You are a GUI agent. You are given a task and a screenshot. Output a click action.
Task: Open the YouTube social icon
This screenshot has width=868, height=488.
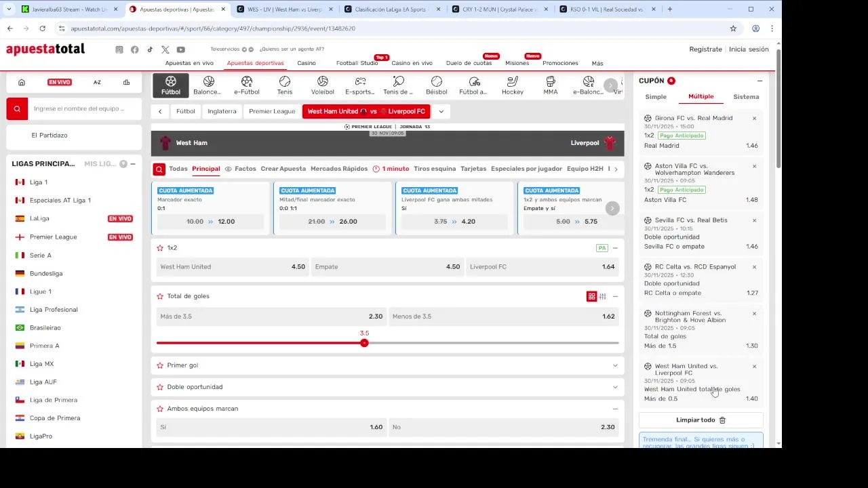pos(181,49)
